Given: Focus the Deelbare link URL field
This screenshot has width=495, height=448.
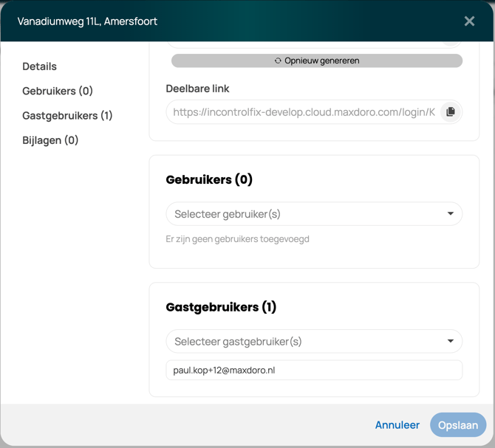Looking at the screenshot, I should [x=304, y=112].
